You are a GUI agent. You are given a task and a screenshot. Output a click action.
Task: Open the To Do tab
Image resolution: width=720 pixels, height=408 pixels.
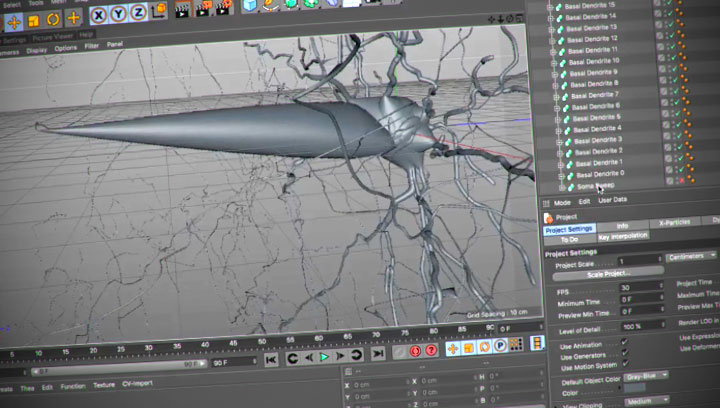click(570, 240)
